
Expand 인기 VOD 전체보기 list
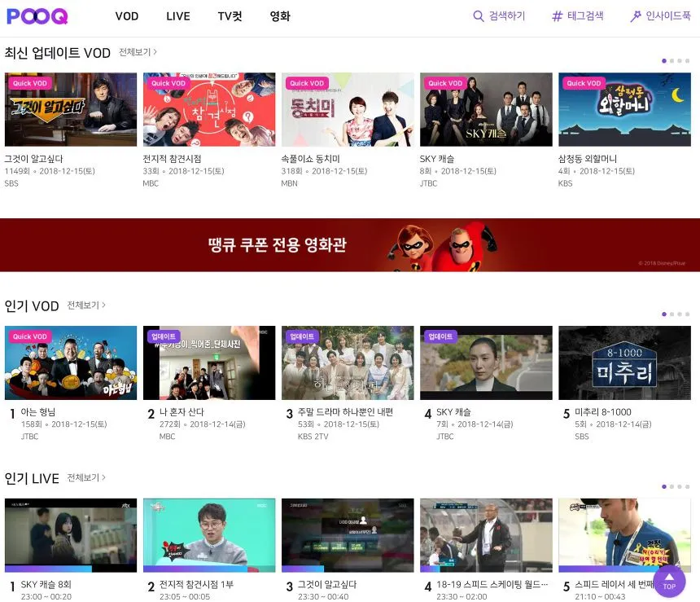[x=86, y=305]
